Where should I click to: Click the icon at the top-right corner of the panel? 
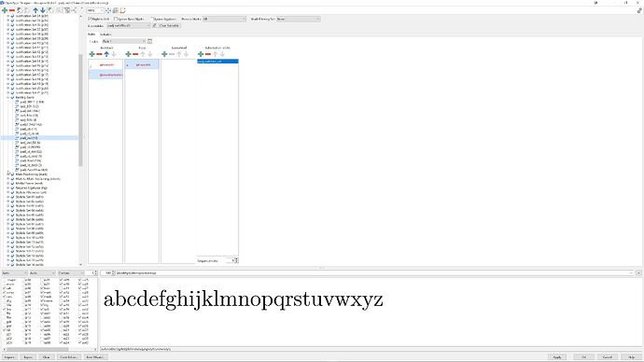tap(639, 10)
